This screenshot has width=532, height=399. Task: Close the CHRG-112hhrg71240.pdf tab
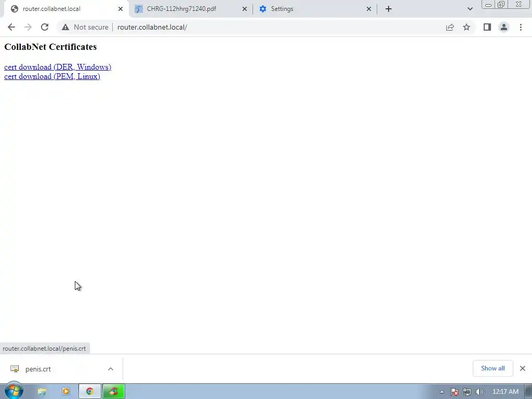pos(245,9)
